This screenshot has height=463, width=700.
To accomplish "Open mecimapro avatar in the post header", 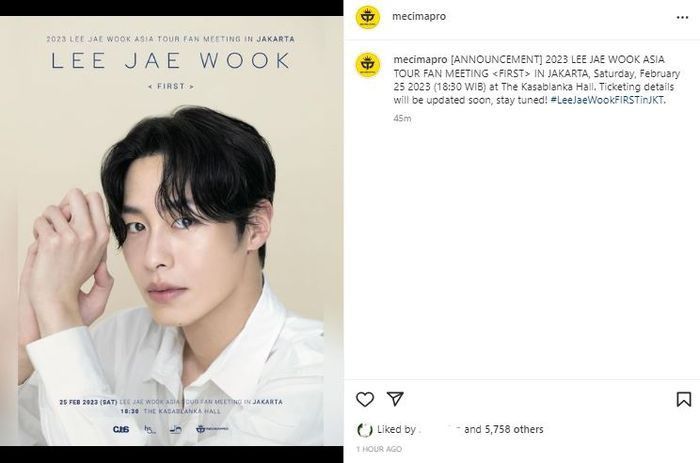I will [x=368, y=17].
